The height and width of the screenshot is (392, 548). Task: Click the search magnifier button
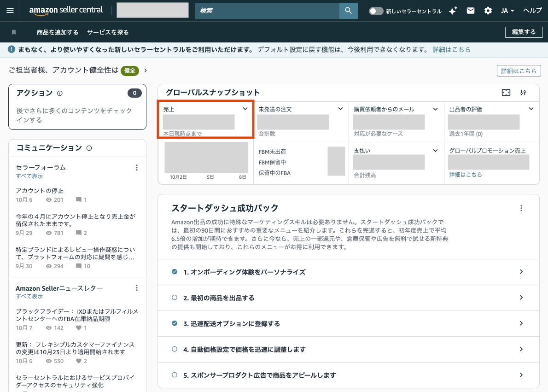click(348, 11)
